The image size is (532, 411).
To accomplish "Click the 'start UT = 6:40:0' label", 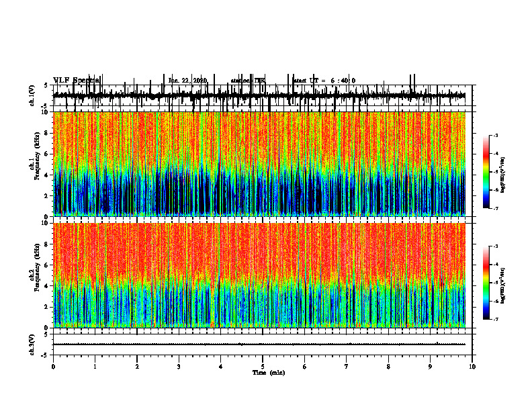I will [324, 81].
